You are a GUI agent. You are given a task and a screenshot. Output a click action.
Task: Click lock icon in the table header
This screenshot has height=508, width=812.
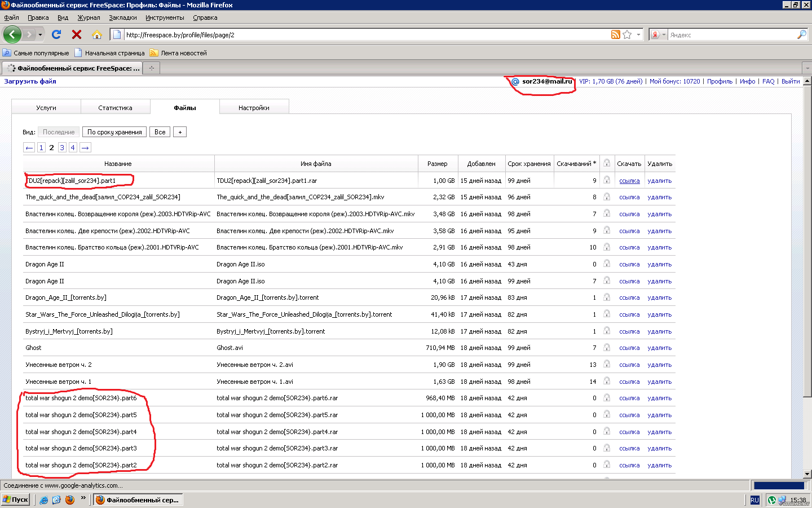tap(607, 163)
